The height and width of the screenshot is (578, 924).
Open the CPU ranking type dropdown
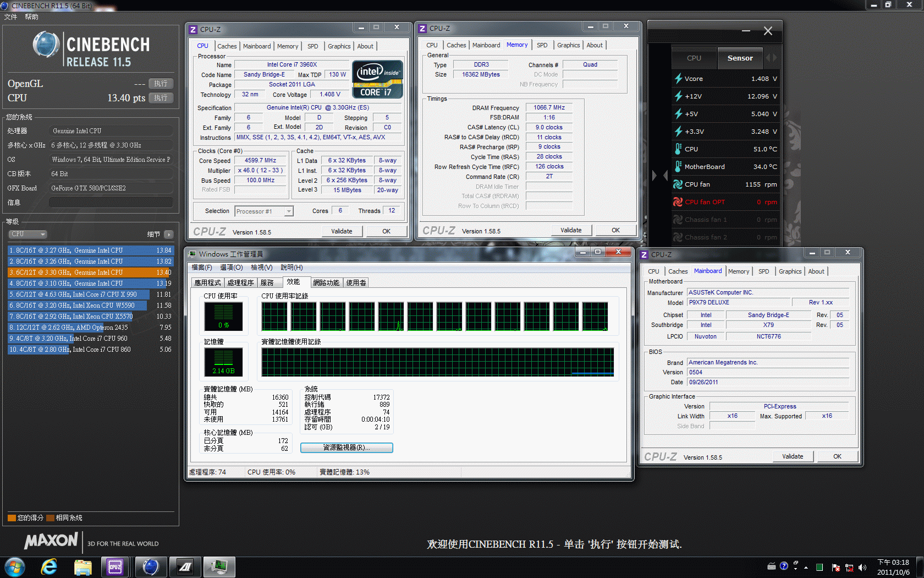point(28,234)
